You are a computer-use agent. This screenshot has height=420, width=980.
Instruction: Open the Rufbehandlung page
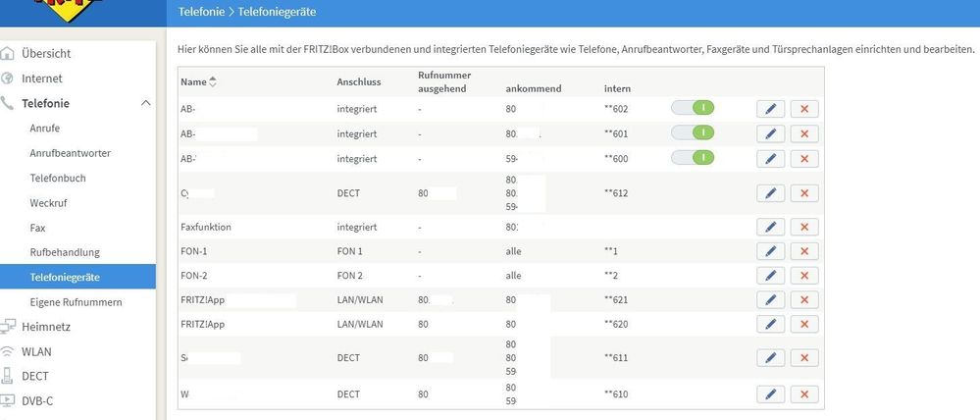(65, 252)
